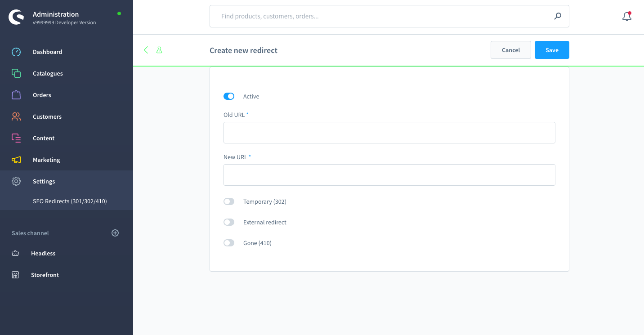Image resolution: width=644 pixels, height=335 pixels.
Task: Click the Content layout icon
Action: pos(16,138)
